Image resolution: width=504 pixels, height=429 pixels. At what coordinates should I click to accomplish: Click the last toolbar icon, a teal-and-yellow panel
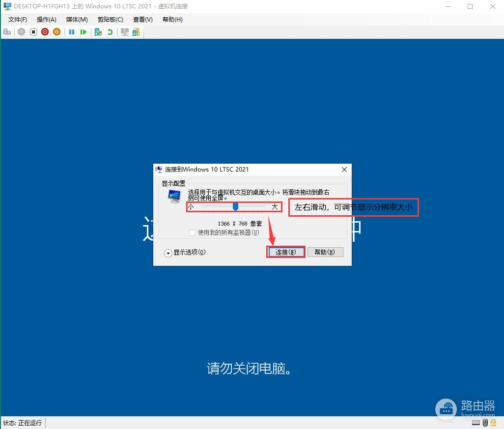[x=136, y=32]
